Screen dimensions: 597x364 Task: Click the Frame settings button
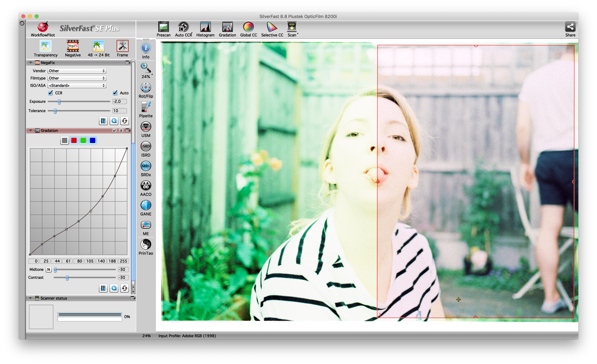pyautogui.click(x=122, y=46)
